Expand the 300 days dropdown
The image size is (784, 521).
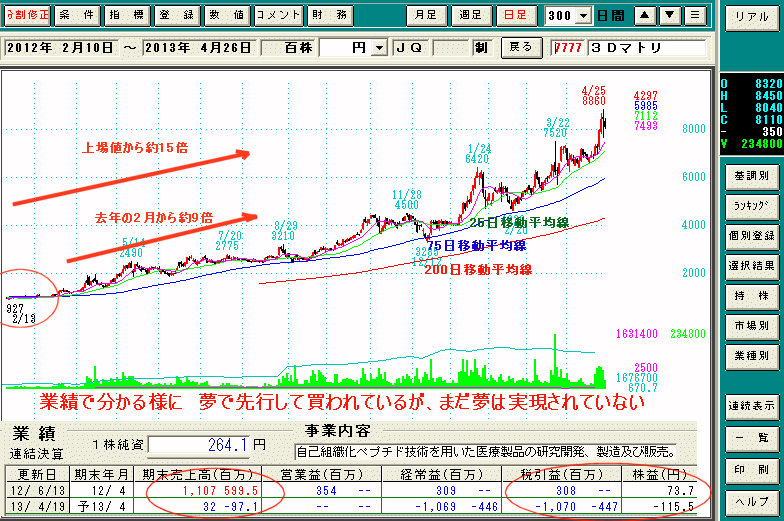(x=583, y=16)
